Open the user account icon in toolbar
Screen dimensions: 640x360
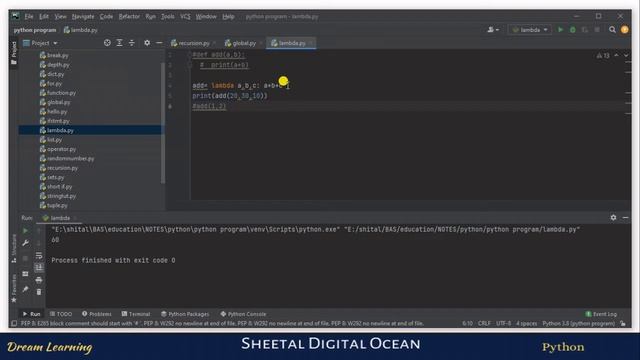pos(493,30)
